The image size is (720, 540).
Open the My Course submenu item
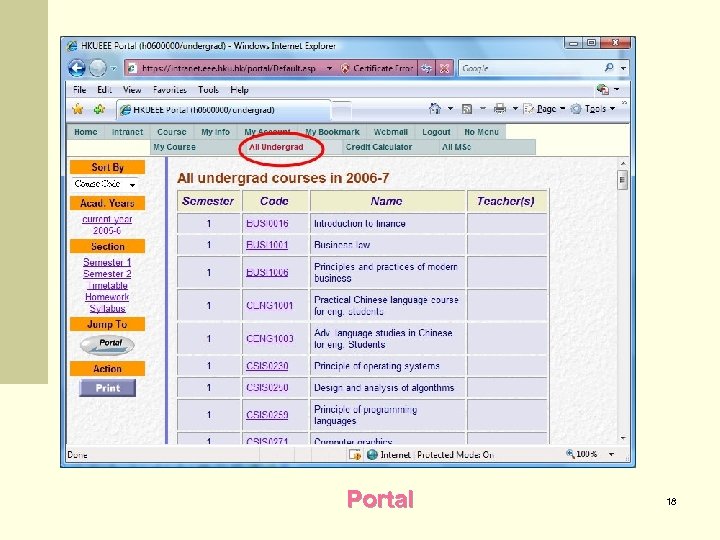(x=174, y=147)
